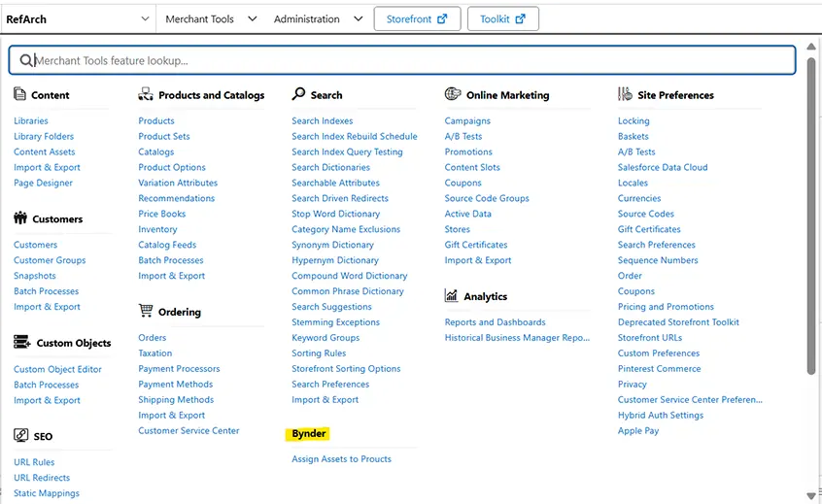The image size is (822, 504).
Task: Open the Apple Pay link
Action: coord(637,430)
